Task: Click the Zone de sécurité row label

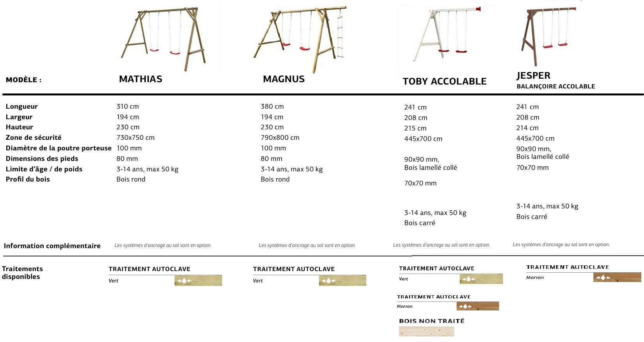Action: tap(34, 138)
